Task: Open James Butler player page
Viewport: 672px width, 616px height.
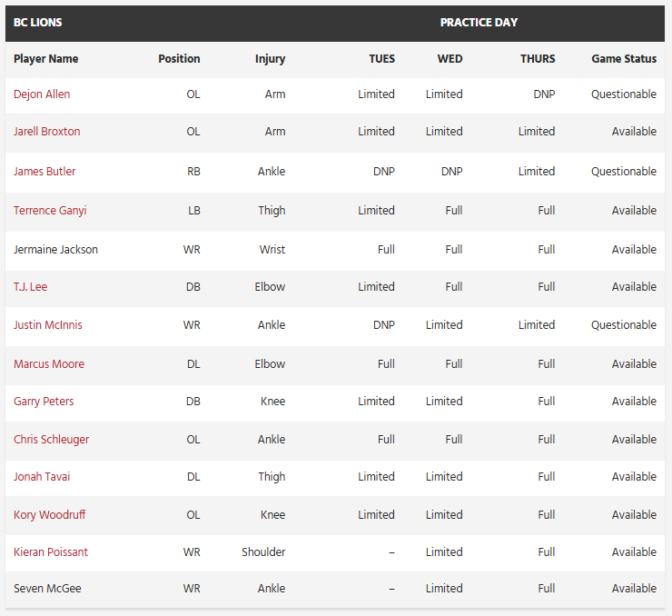Action: pyautogui.click(x=44, y=172)
